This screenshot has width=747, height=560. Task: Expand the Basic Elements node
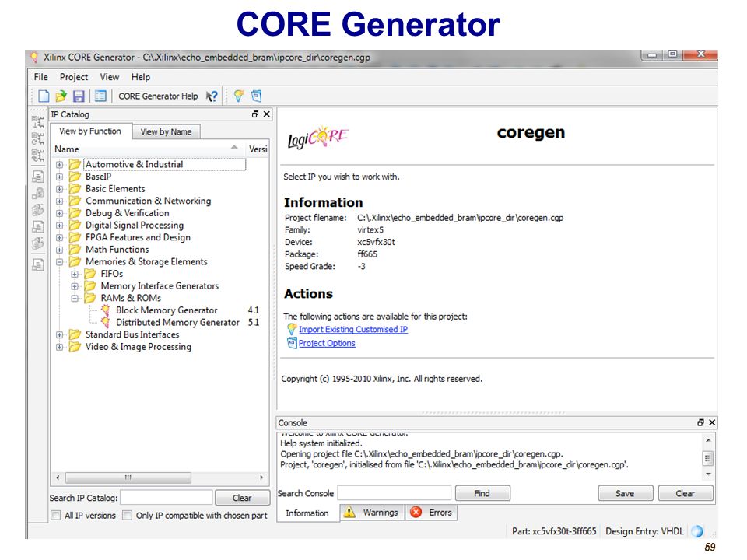[x=60, y=189]
